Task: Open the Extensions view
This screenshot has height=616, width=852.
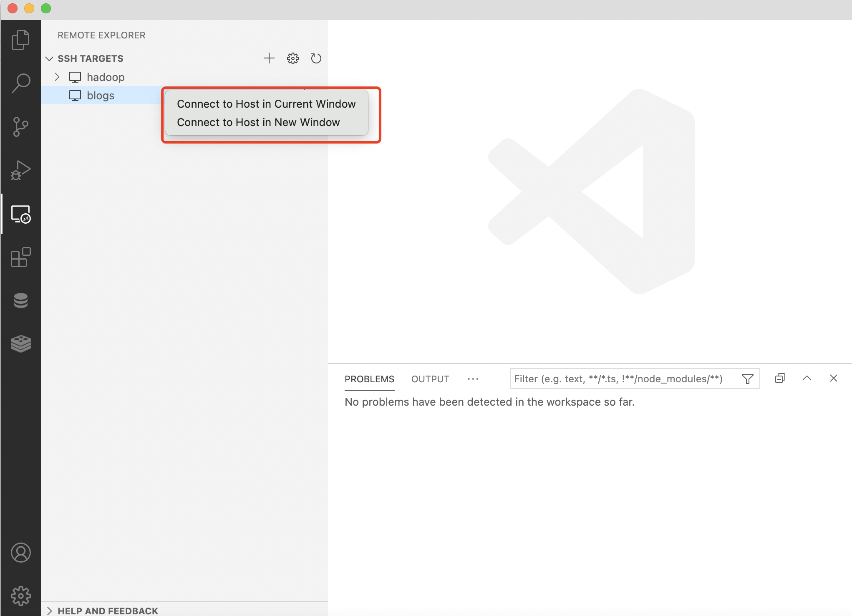Action: (x=20, y=257)
